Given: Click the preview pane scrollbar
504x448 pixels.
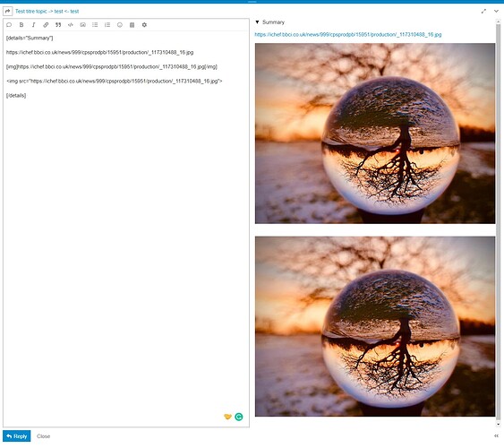Looking at the screenshot, I should pos(499,222).
